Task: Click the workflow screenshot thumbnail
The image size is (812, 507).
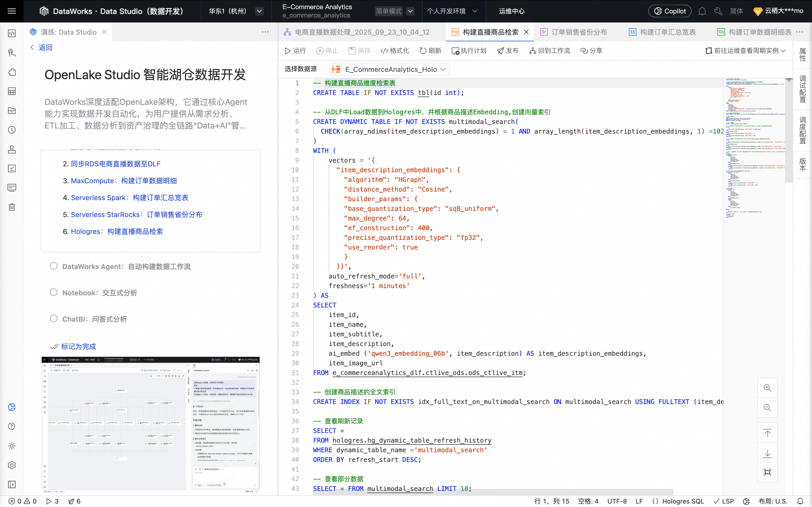Action: coord(150,424)
